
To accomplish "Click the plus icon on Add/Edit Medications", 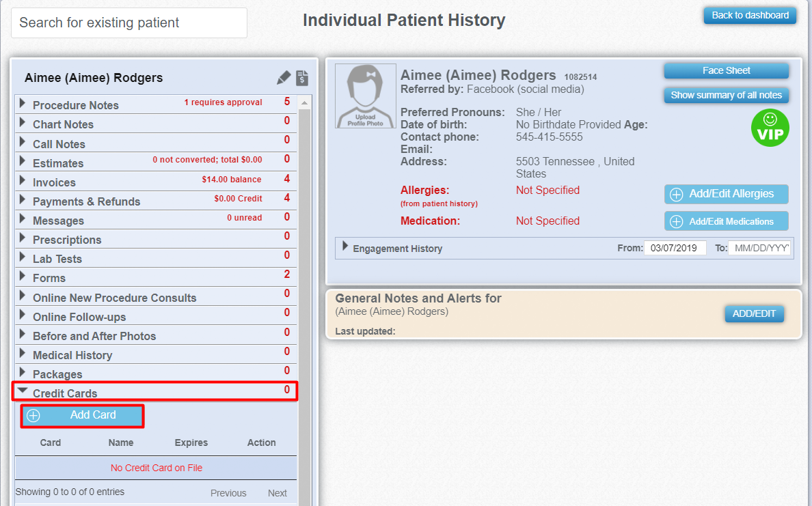I will (676, 221).
